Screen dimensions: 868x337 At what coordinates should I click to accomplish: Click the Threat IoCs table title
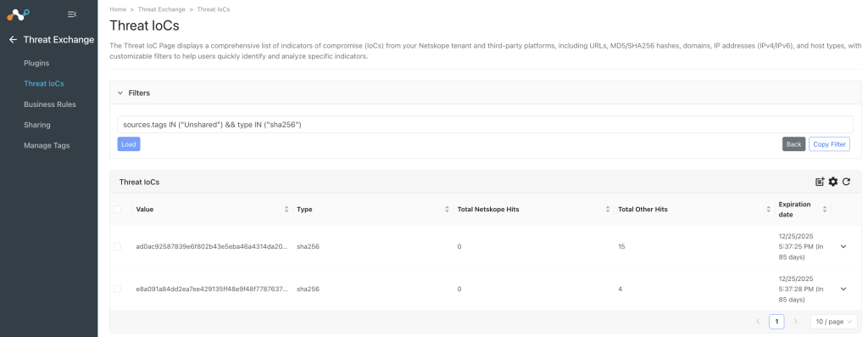coord(140,182)
